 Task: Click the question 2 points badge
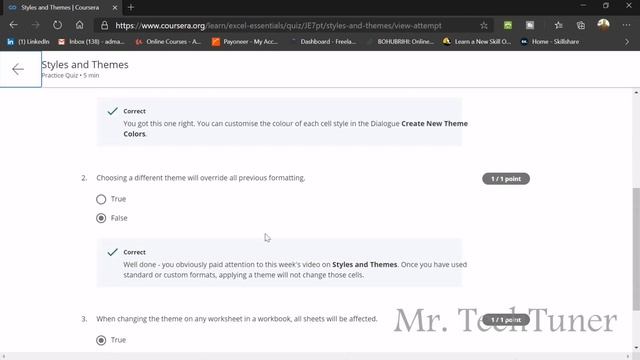[506, 179]
